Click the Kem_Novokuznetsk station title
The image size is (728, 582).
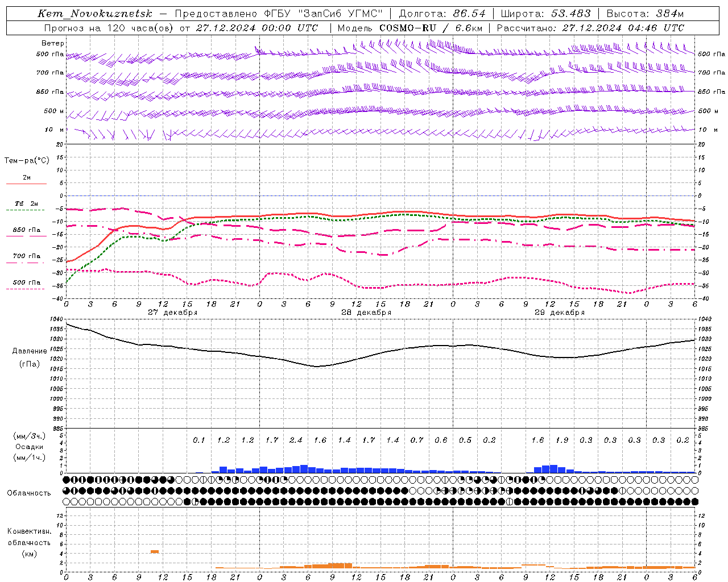[x=95, y=14]
